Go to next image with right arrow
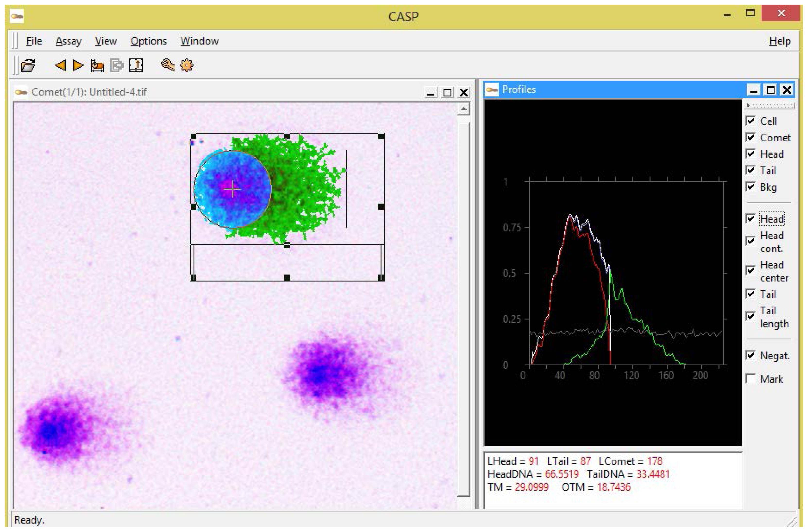The width and height of the screenshot is (808, 532). 78,65
